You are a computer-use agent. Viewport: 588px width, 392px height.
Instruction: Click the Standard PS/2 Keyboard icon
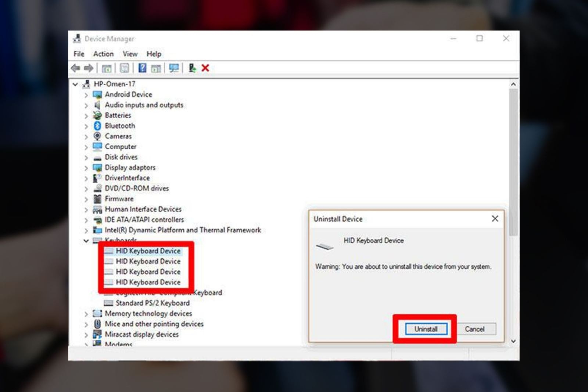[108, 303]
